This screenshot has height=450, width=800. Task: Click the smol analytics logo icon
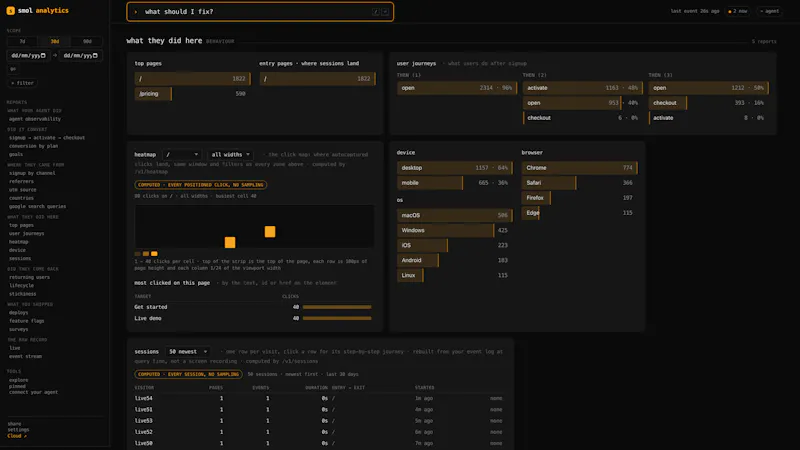pos(10,11)
